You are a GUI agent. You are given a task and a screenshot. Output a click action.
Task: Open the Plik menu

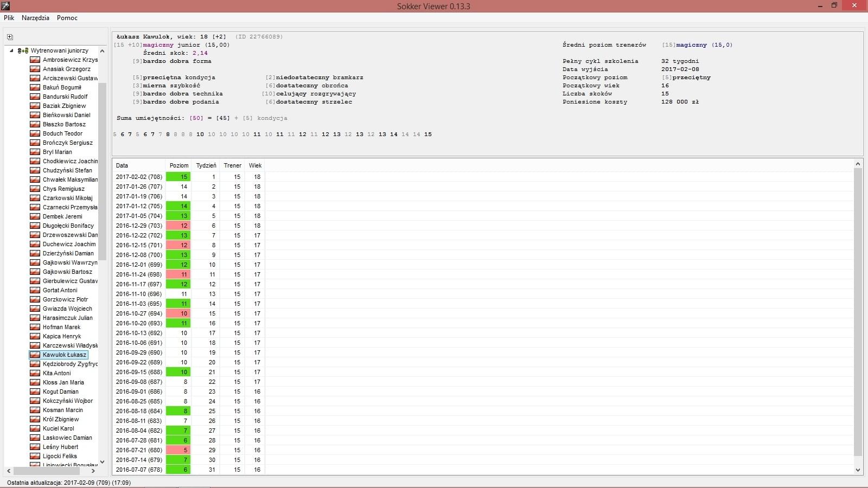9,18
